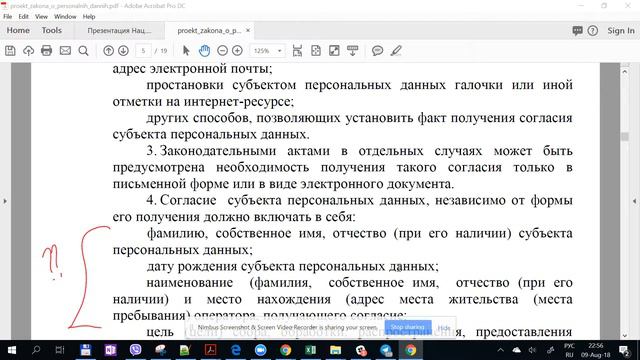Fit one full page to window
The image size is (640, 360).
pyautogui.click(x=316, y=51)
